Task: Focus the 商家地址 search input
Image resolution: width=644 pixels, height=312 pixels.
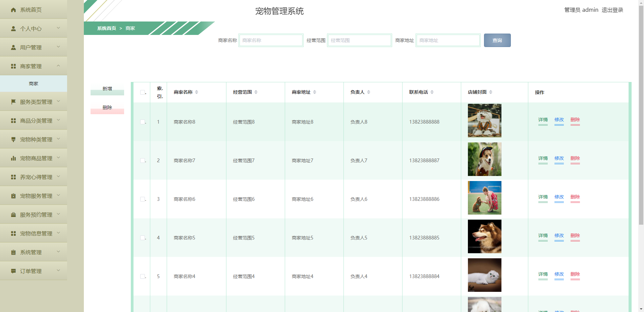Action: point(448,40)
